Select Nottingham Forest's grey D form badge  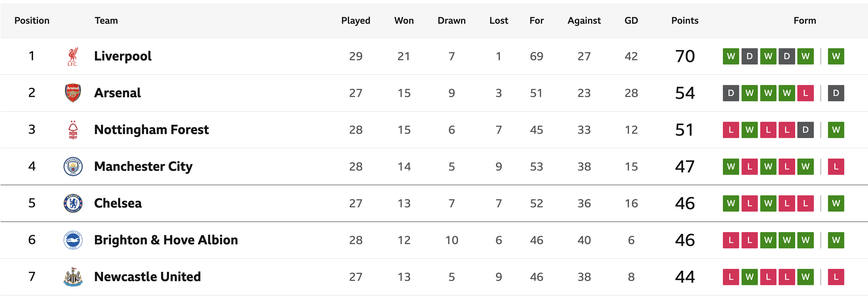coord(805,130)
